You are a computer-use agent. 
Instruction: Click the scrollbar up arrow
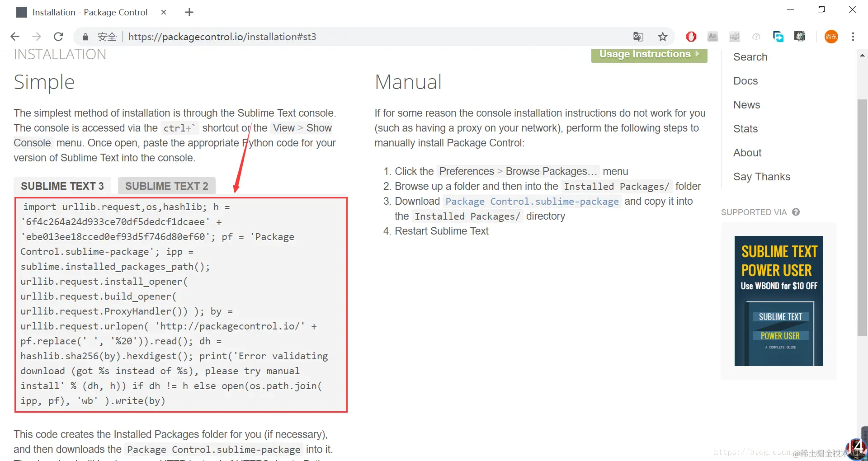(862, 55)
